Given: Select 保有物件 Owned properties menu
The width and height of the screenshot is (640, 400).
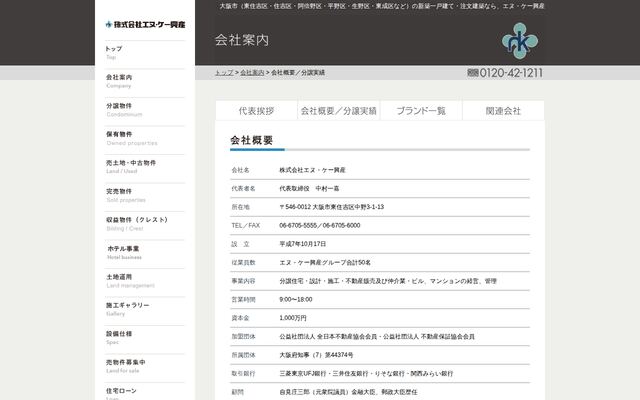Looking at the screenshot, I should point(145,138).
